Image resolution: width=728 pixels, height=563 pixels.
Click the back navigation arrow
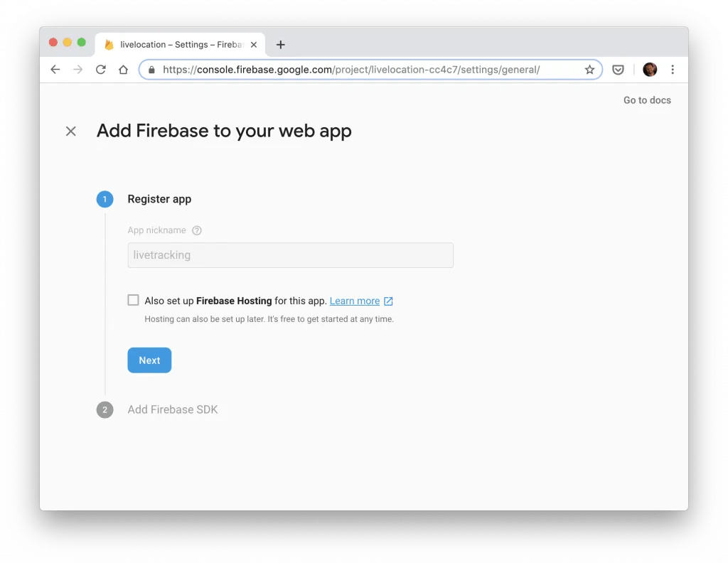coord(55,69)
